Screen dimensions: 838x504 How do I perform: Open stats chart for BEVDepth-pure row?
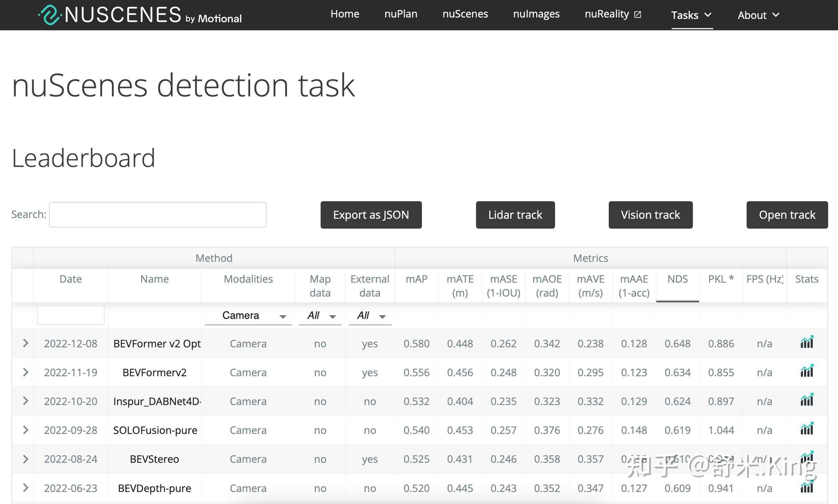coord(807,487)
